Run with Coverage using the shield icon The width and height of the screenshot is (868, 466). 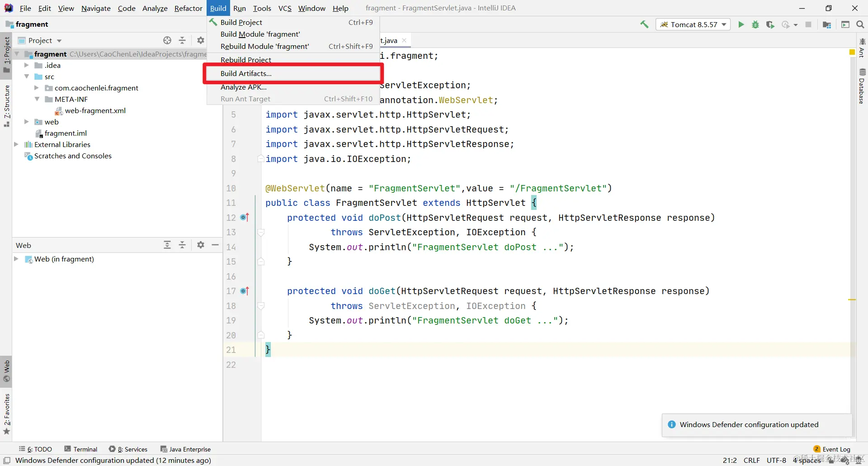(770, 24)
